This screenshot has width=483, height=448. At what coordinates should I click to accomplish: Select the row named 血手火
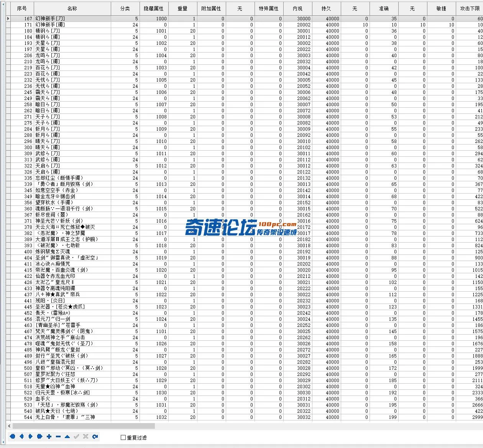coord(245,399)
